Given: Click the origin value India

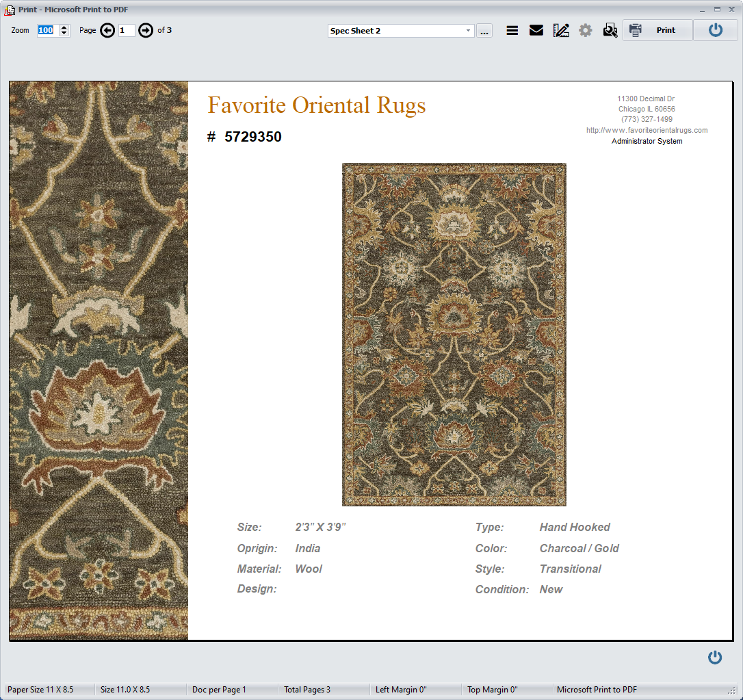Looking at the screenshot, I should click(x=307, y=548).
